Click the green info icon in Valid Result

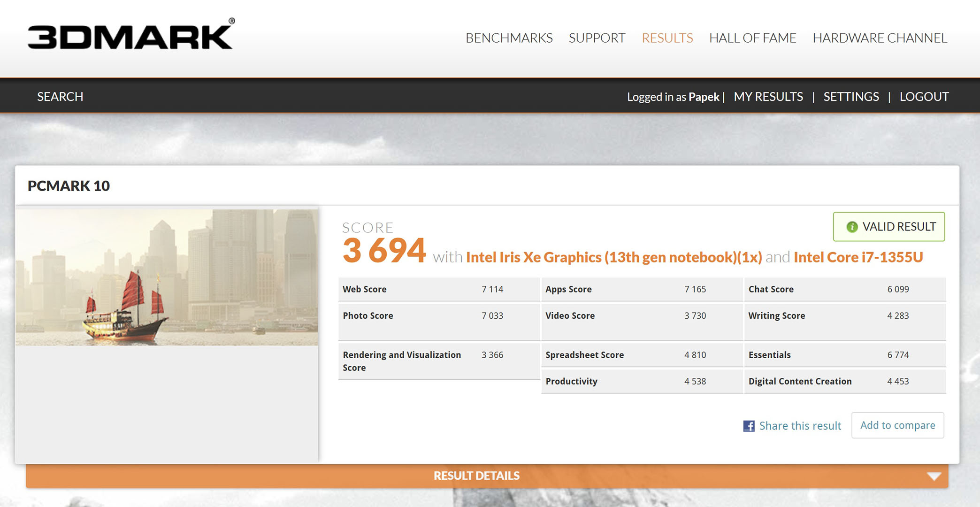click(x=852, y=227)
